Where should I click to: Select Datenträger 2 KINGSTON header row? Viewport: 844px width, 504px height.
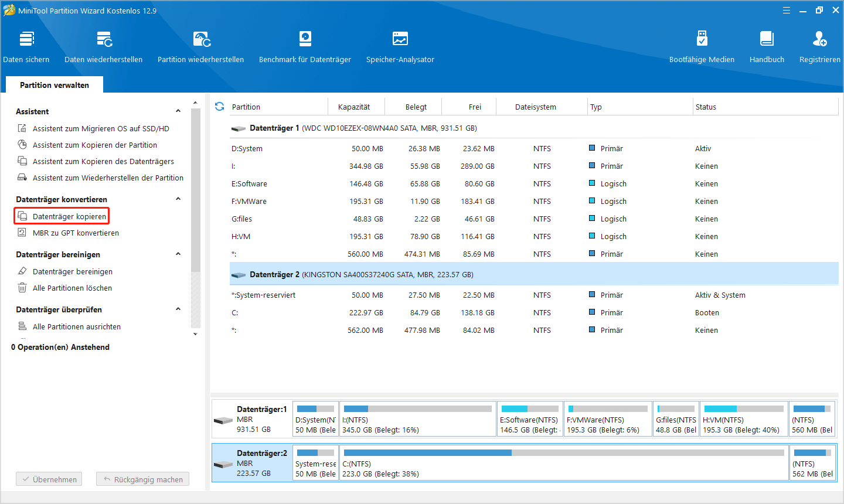[534, 274]
